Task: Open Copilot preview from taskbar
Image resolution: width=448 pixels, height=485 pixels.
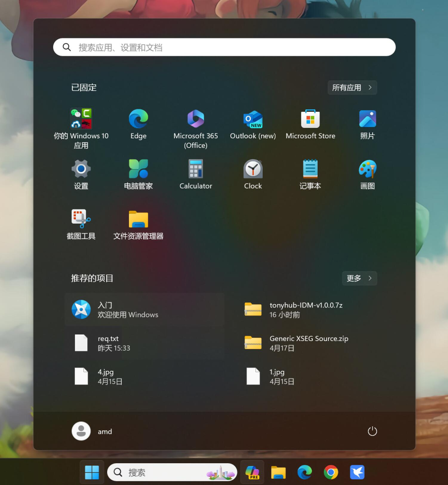Action: [x=252, y=472]
